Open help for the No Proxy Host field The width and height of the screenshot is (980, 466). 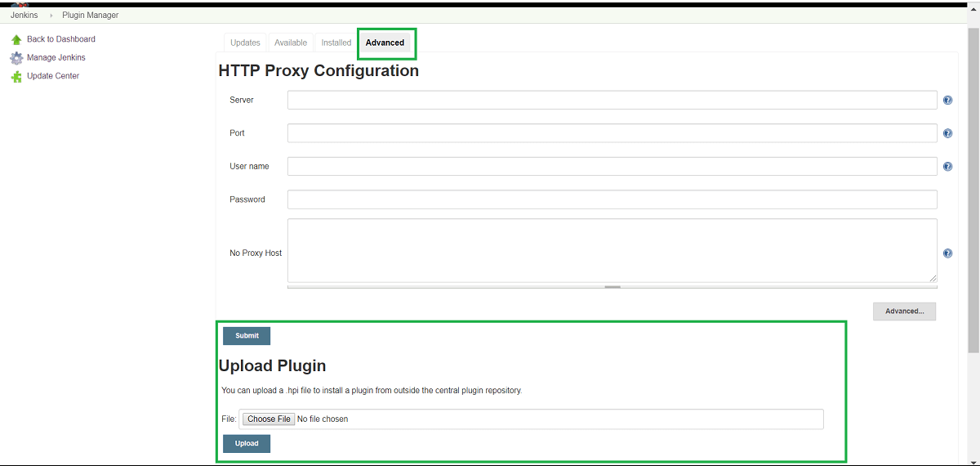pyautogui.click(x=947, y=253)
